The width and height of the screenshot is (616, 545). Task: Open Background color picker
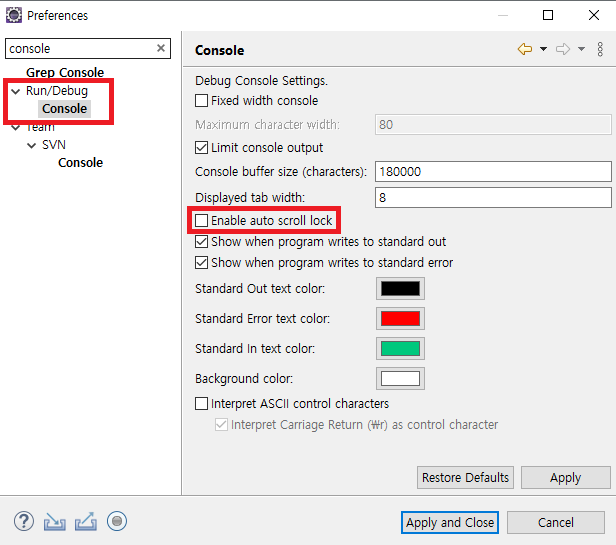click(400, 379)
